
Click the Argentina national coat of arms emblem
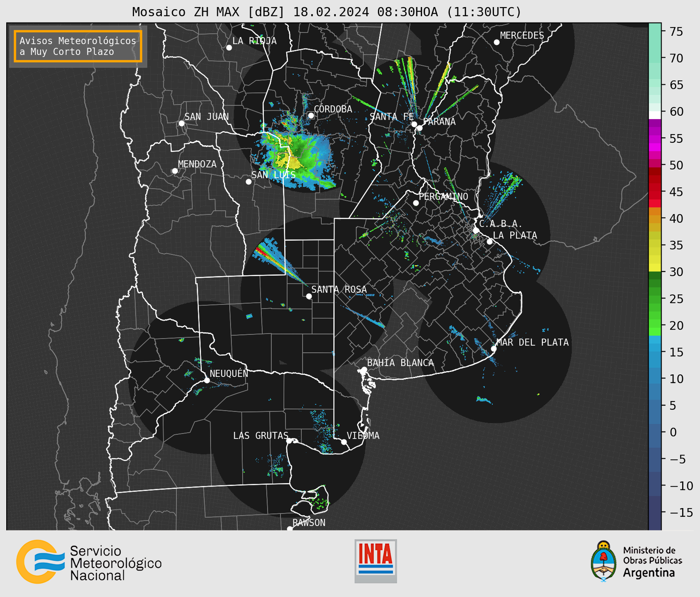click(x=604, y=561)
